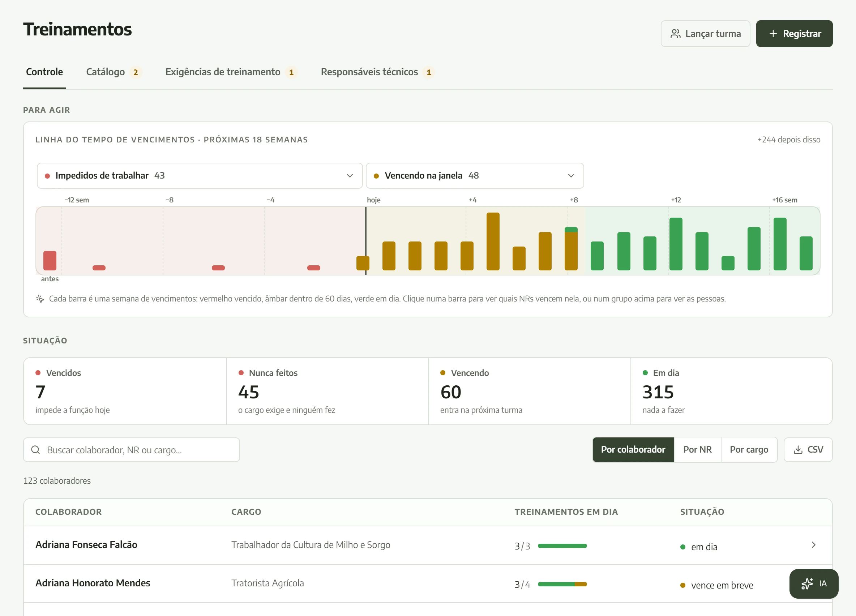Click Adriana Honorato Mendes' 3/4 progress bar
This screenshot has height=616, width=856.
562,584
